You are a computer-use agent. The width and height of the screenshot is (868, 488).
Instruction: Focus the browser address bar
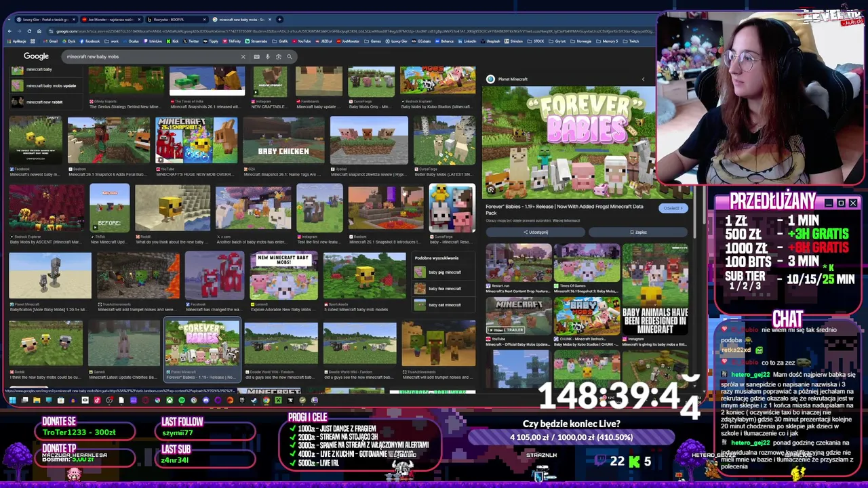point(353,31)
